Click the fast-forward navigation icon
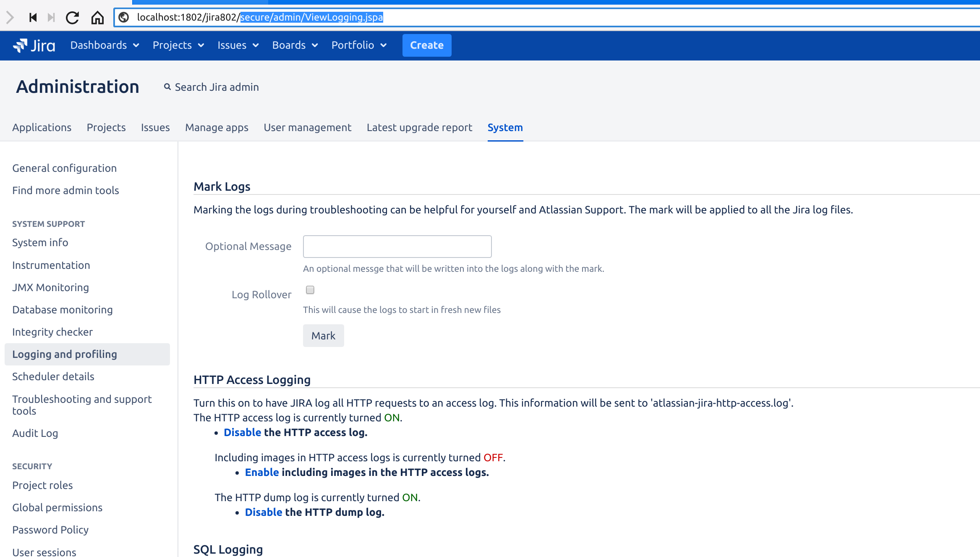 click(51, 18)
